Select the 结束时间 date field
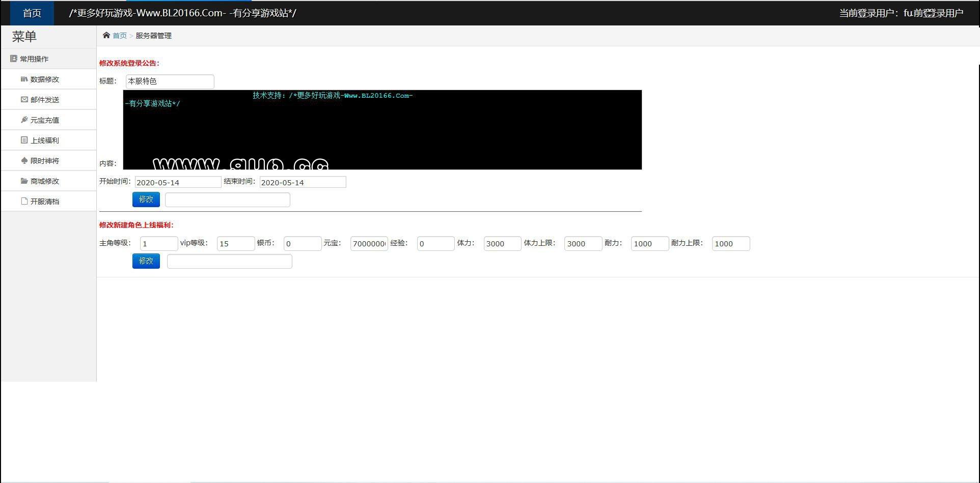 point(303,182)
